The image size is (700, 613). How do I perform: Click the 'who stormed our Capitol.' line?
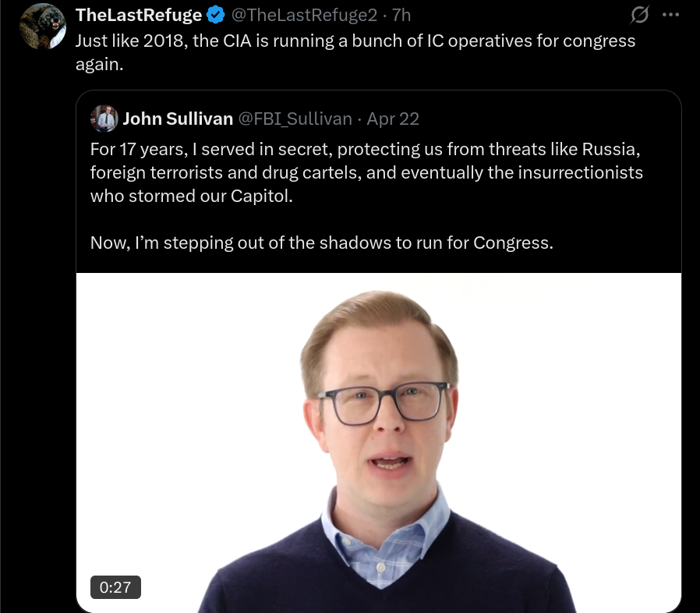(192, 196)
